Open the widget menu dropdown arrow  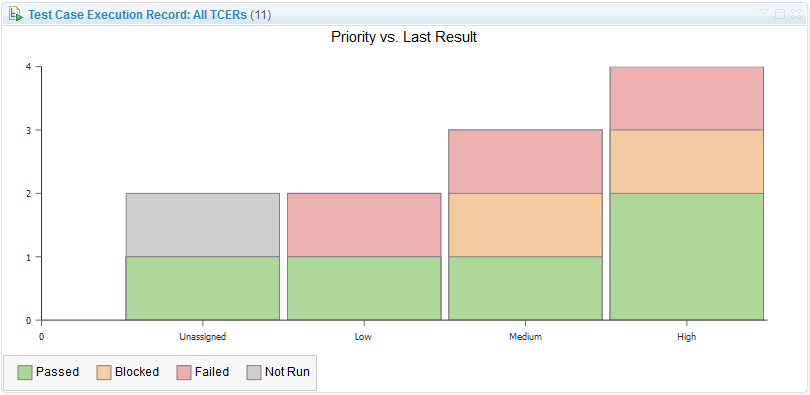[764, 12]
